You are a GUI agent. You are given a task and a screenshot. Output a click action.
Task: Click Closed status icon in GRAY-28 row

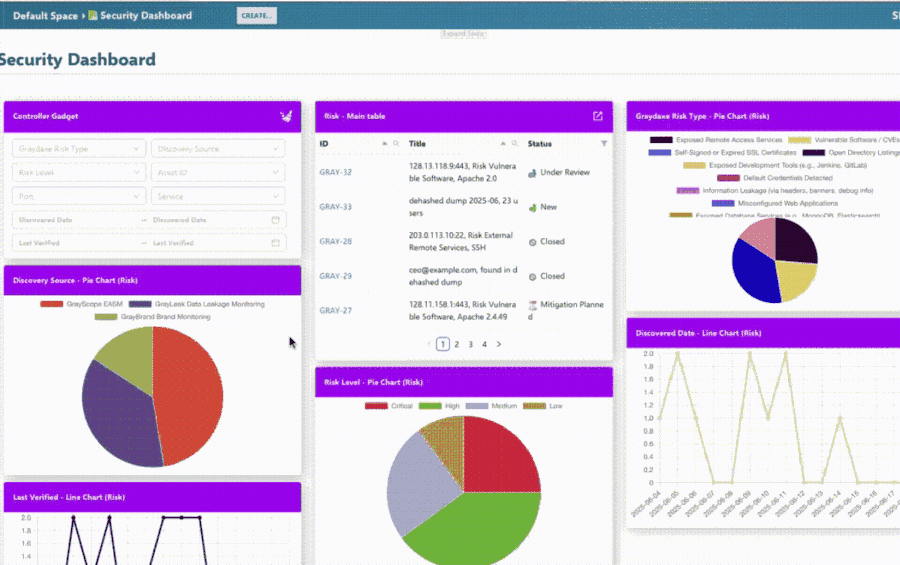click(x=532, y=242)
